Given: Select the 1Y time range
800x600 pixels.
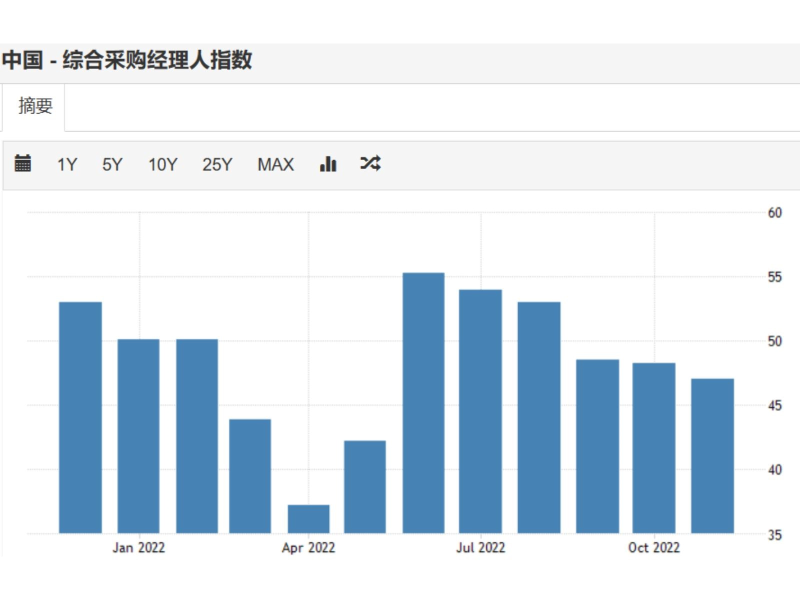Looking at the screenshot, I should tap(67, 165).
